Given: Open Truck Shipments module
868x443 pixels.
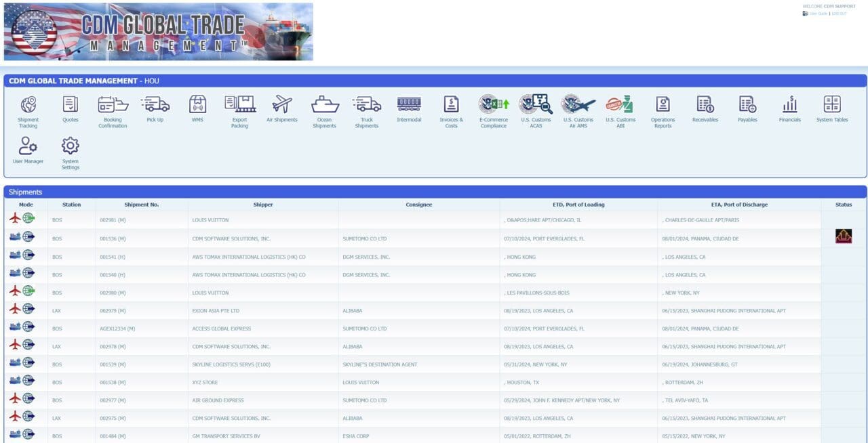Looking at the screenshot, I should pyautogui.click(x=366, y=112).
